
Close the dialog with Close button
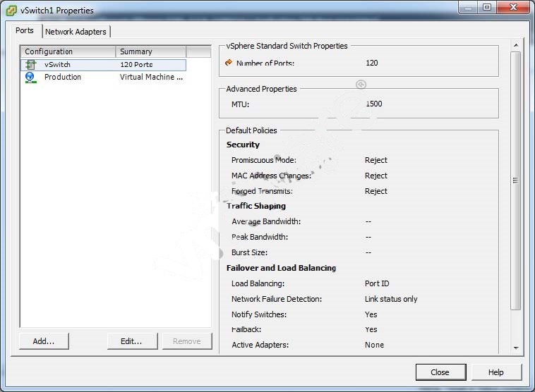(440, 372)
